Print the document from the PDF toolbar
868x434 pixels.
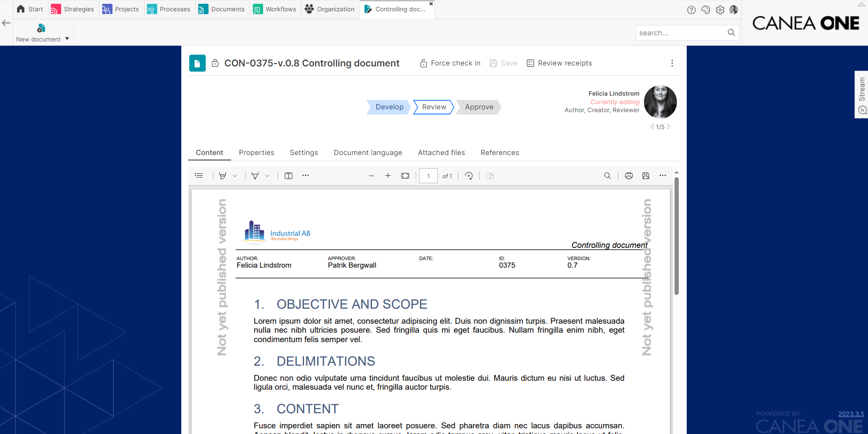[628, 176]
